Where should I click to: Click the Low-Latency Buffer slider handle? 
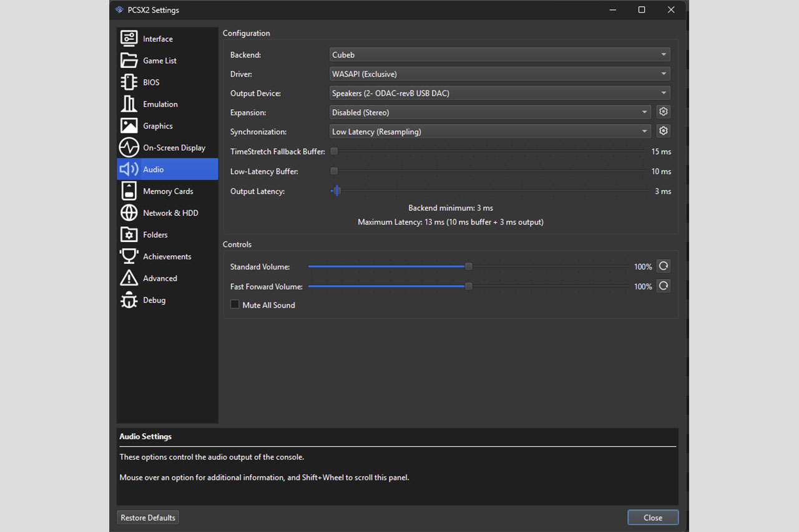tap(334, 171)
